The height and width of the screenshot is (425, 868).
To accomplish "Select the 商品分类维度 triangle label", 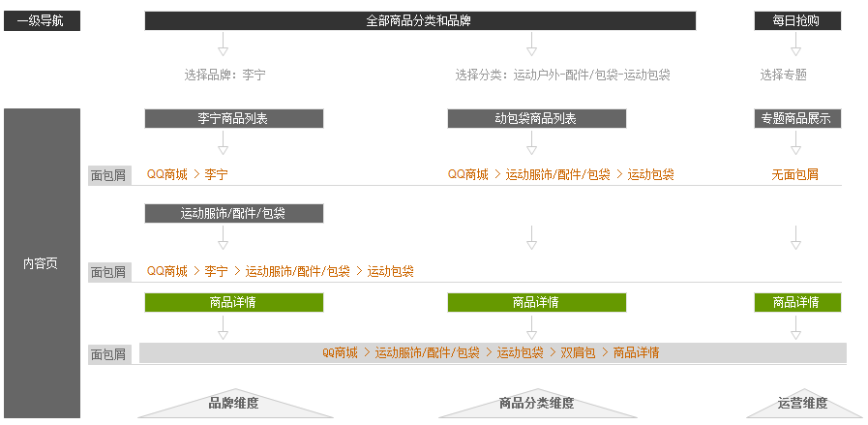I will point(537,404).
